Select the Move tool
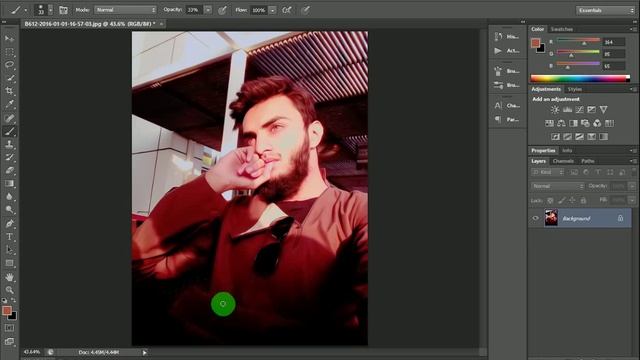 coord(9,39)
